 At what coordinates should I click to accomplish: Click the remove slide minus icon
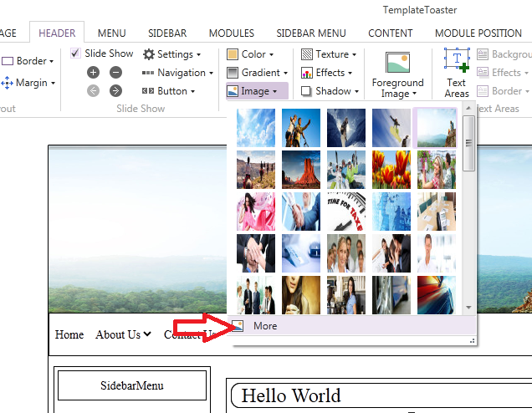pos(115,73)
